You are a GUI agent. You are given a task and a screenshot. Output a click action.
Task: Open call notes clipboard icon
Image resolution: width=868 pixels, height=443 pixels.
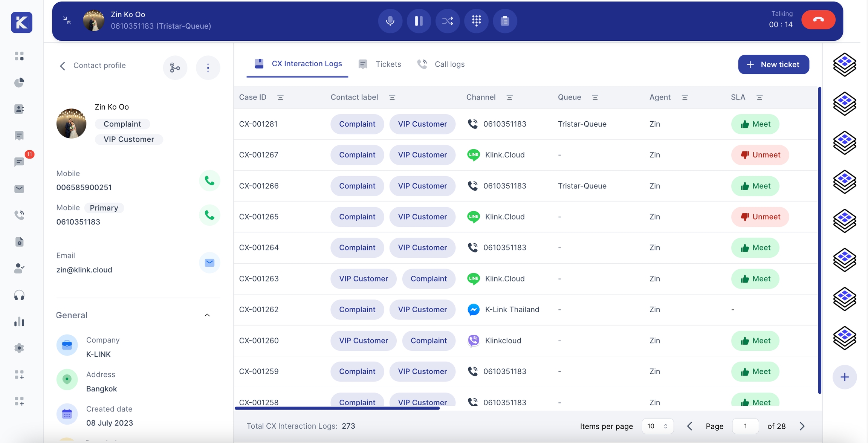[505, 21]
